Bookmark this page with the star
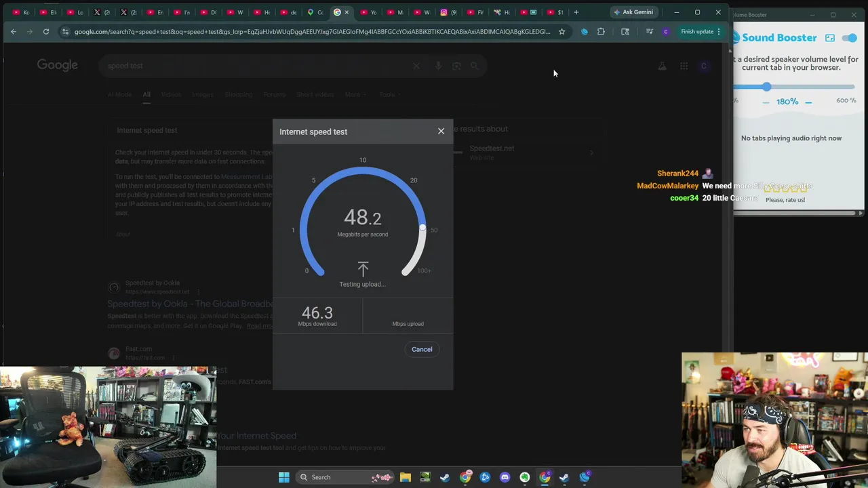This screenshot has height=488, width=868. [561, 31]
